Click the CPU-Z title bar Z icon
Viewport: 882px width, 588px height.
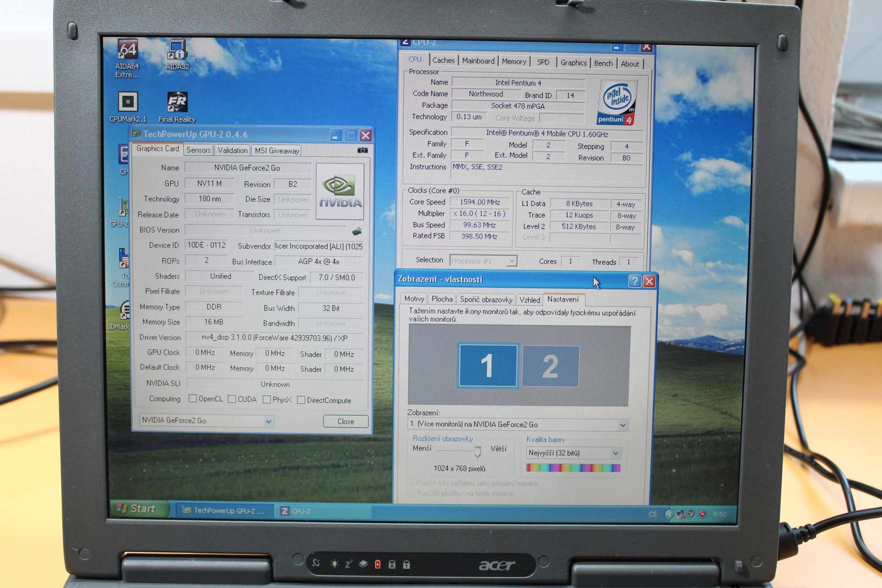click(x=405, y=42)
